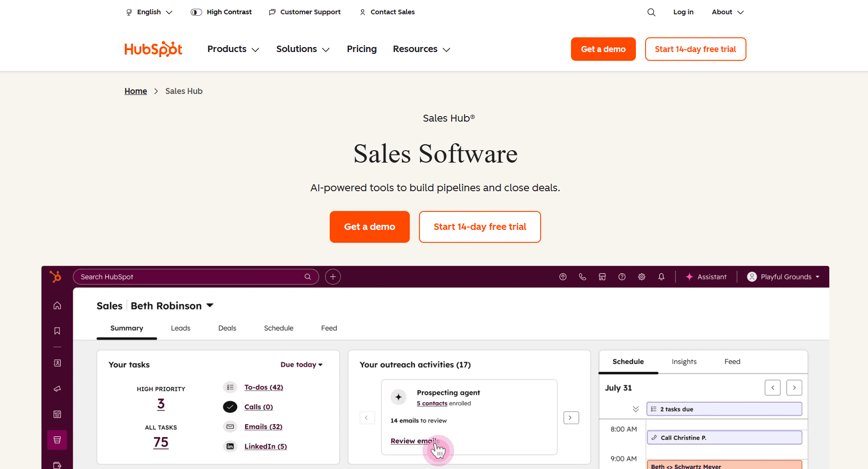
Task: Switch to the Leads tab
Action: [x=181, y=328]
